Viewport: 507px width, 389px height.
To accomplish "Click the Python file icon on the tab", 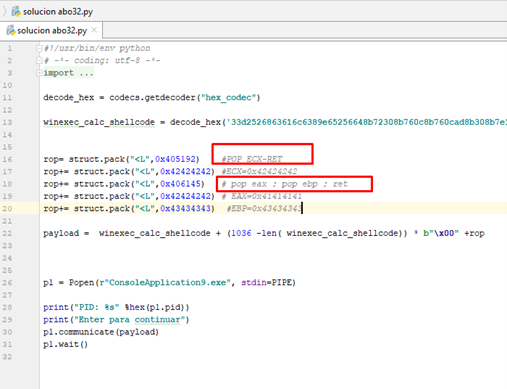I will pyautogui.click(x=11, y=30).
